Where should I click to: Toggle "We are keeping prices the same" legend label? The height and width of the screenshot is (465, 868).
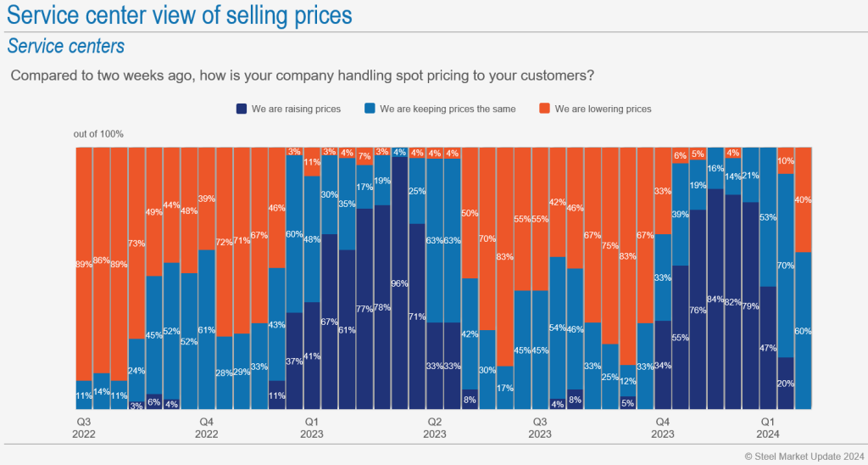pos(448,109)
